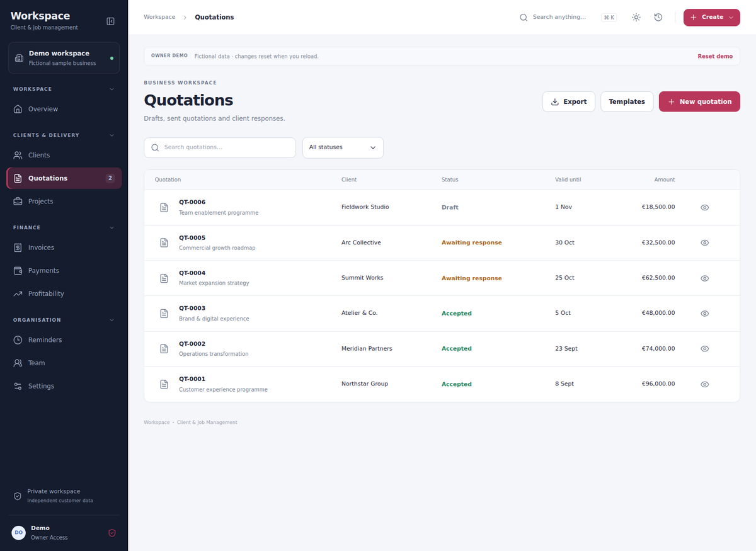Toggle light/dark theme sun icon

click(x=636, y=18)
